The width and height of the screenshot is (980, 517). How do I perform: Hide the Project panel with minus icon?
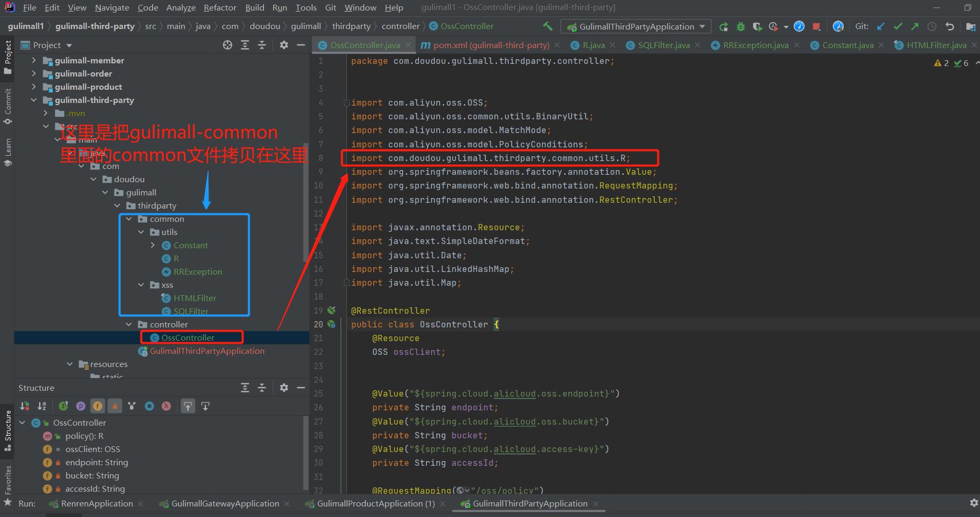pyautogui.click(x=301, y=45)
